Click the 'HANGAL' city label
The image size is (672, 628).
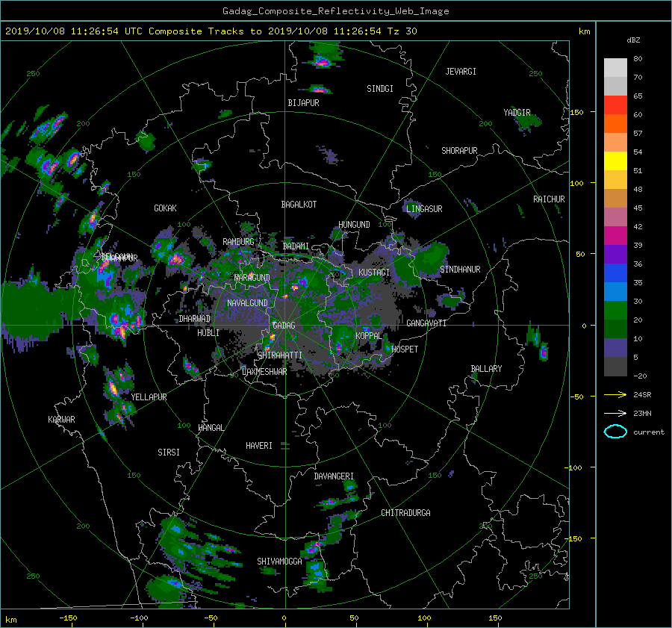(211, 428)
